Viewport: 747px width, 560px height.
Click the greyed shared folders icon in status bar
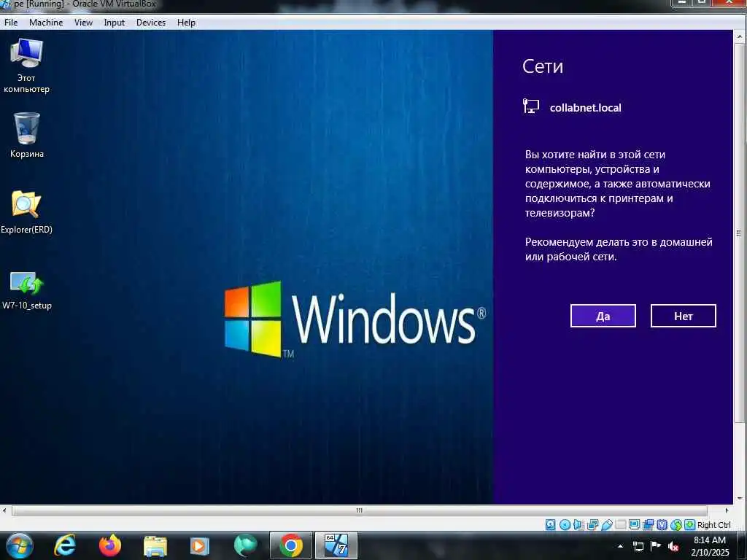[x=621, y=524]
